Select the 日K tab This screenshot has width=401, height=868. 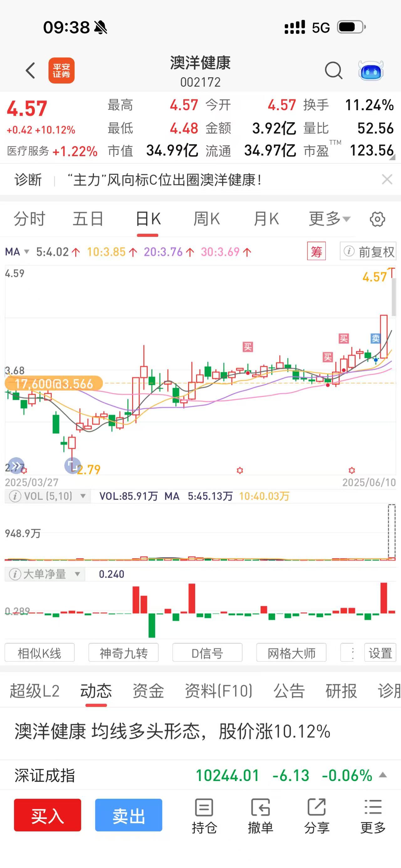pyautogui.click(x=148, y=219)
